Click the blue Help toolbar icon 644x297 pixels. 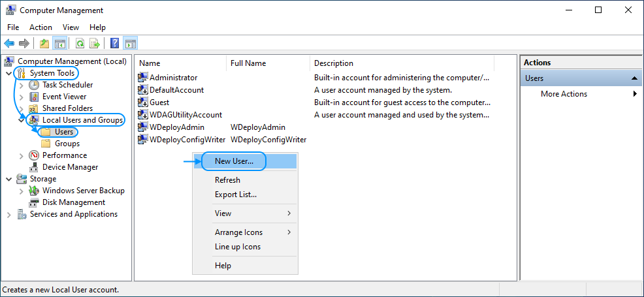(115, 43)
